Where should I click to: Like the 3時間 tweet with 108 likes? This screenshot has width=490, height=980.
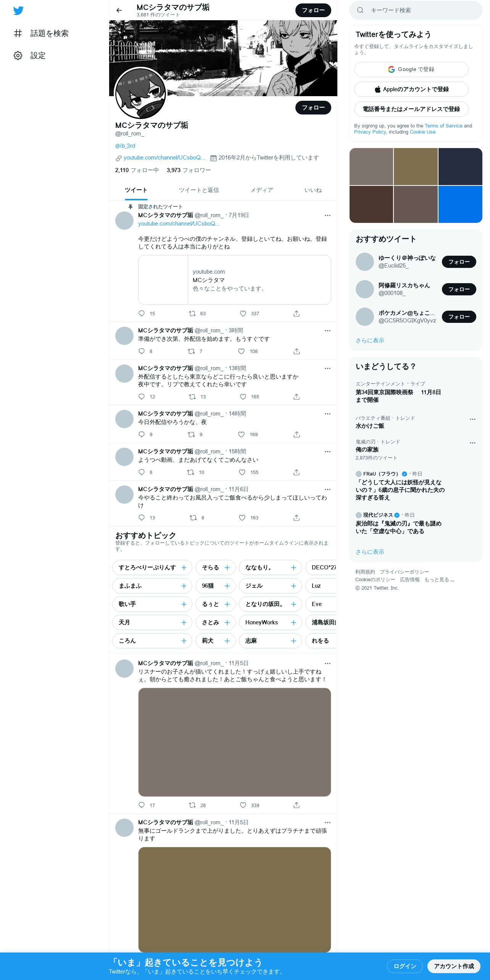point(241,351)
